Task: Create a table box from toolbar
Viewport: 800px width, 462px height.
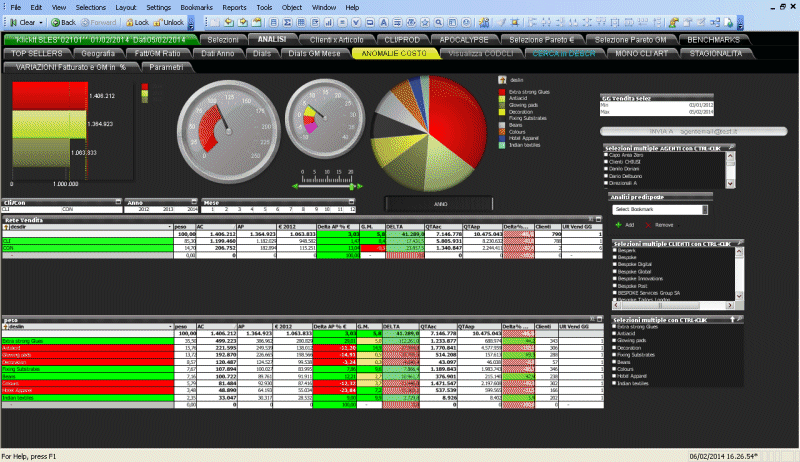Action: pos(301,22)
